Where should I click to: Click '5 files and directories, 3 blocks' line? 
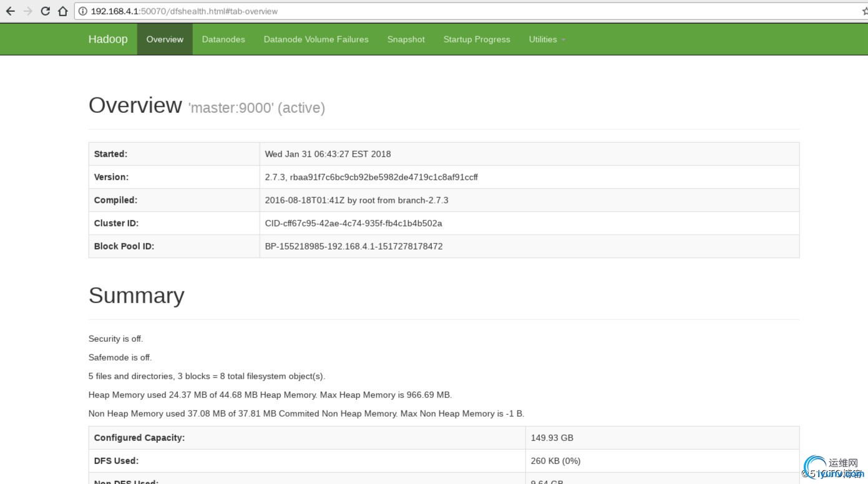[207, 376]
